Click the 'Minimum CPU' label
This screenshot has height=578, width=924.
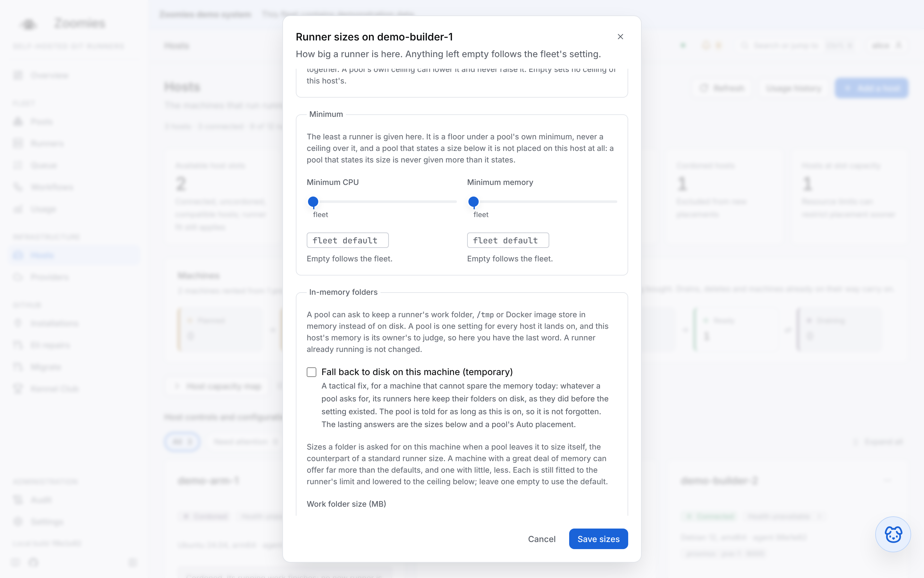coord(333,182)
